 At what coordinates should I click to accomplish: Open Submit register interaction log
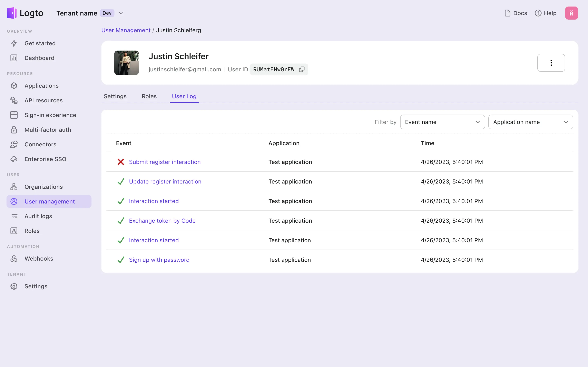(x=165, y=162)
